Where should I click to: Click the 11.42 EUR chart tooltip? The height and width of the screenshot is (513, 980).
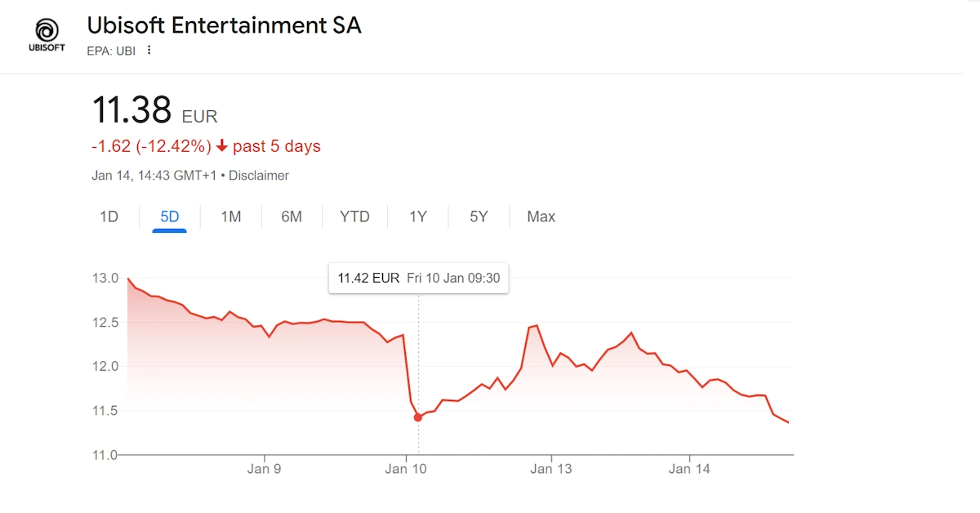pyautogui.click(x=418, y=279)
